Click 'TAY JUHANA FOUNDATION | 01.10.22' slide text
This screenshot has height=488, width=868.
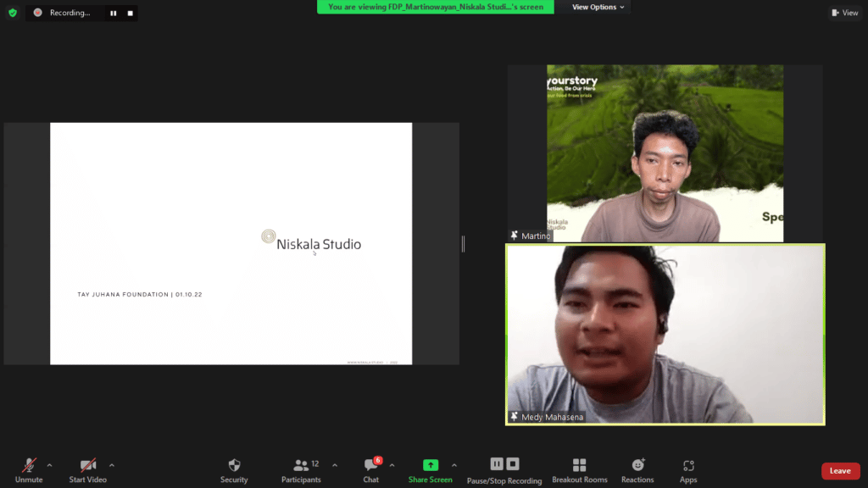[x=140, y=294]
